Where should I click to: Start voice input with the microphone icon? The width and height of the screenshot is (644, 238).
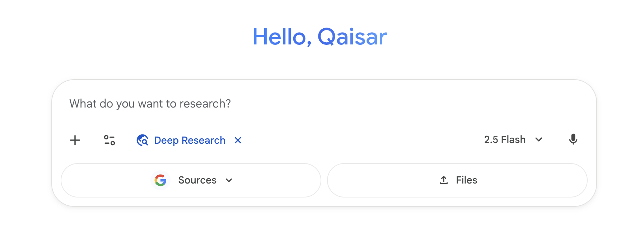tap(573, 140)
